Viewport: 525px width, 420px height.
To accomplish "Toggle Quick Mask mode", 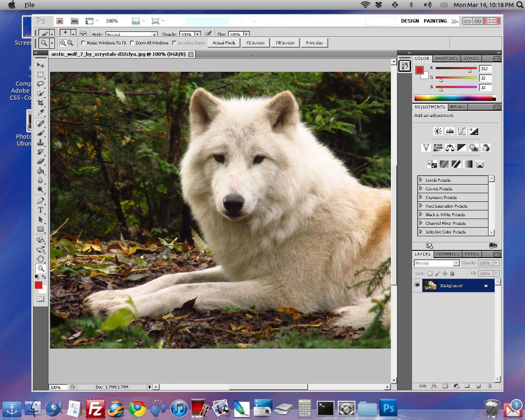I will point(41,299).
